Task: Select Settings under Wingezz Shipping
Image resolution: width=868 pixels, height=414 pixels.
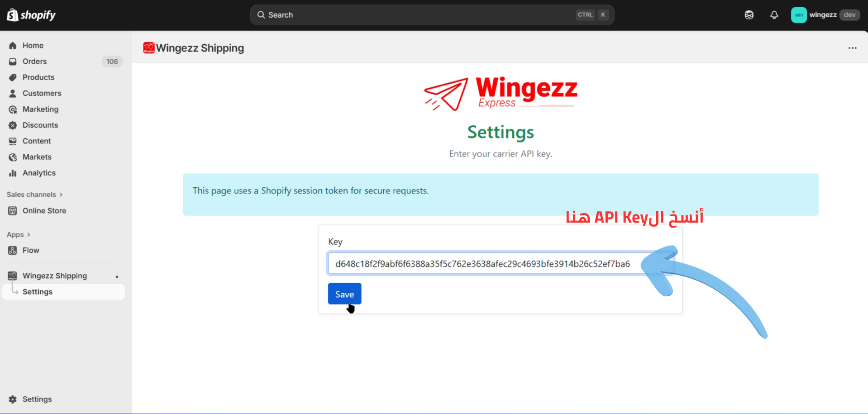Action: coord(38,292)
